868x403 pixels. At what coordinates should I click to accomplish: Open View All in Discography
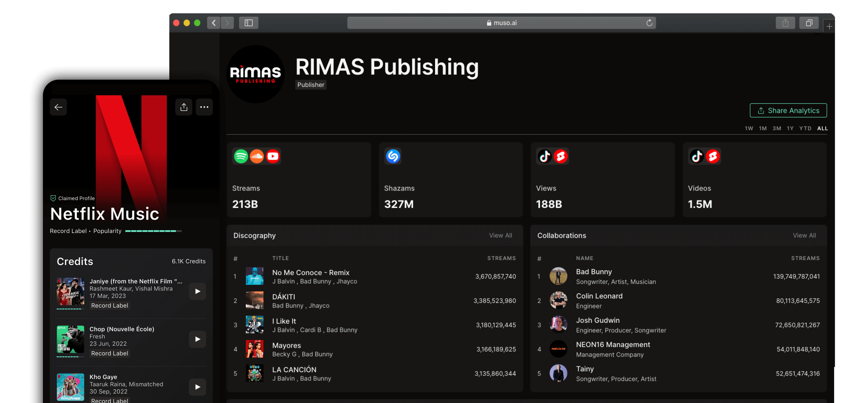pos(500,235)
